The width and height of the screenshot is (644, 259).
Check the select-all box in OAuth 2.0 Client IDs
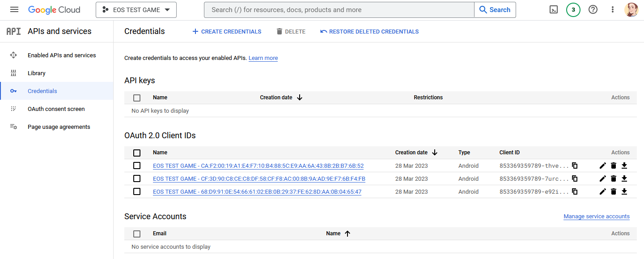click(137, 153)
